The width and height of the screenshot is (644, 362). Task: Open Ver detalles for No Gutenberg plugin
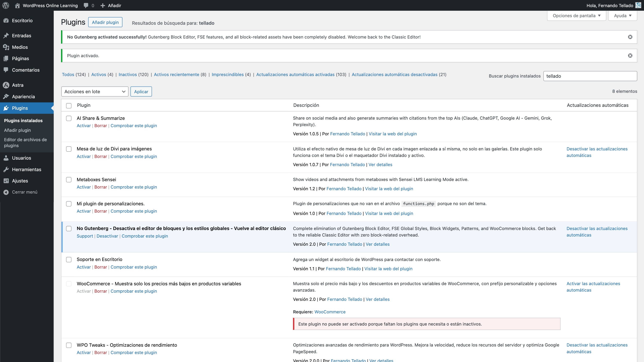pos(378,244)
